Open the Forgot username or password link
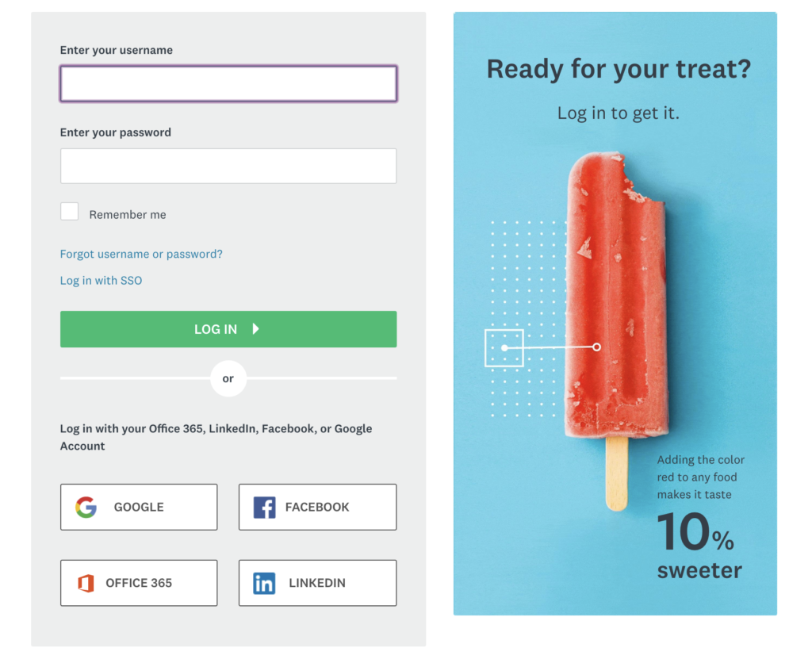Viewport: 812px width, 663px height. tap(141, 254)
